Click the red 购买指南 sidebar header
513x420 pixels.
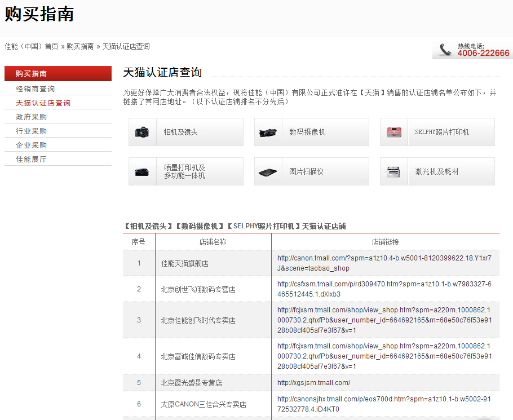coord(58,73)
